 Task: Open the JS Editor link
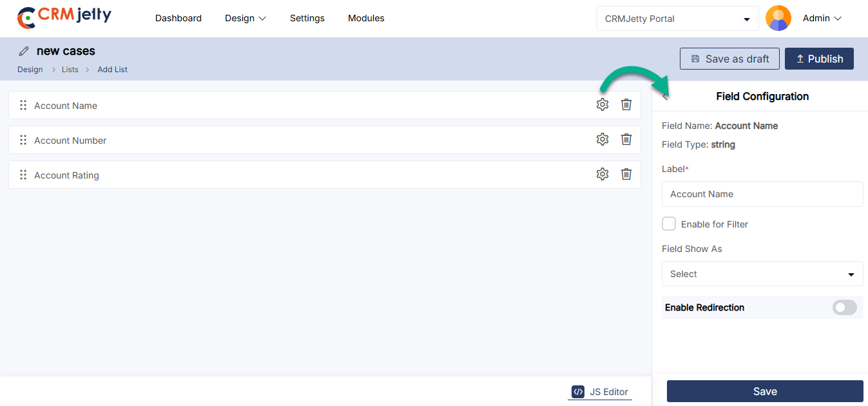pyautogui.click(x=600, y=391)
